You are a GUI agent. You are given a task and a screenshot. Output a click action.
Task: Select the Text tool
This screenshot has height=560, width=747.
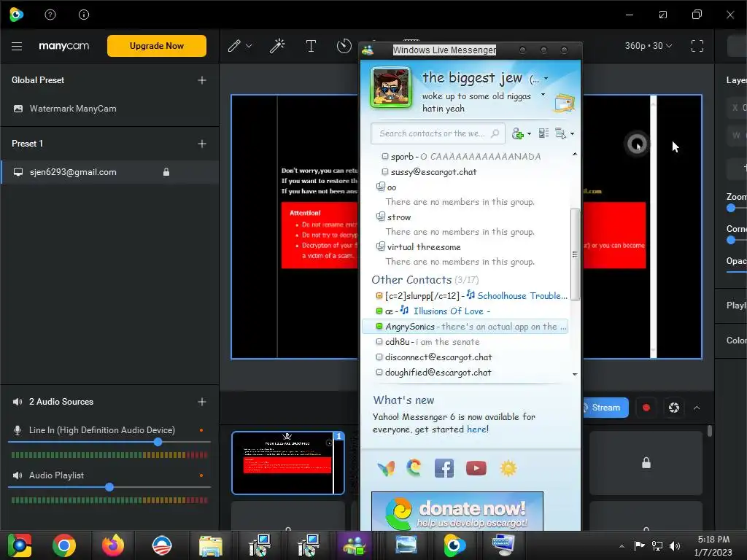(311, 46)
